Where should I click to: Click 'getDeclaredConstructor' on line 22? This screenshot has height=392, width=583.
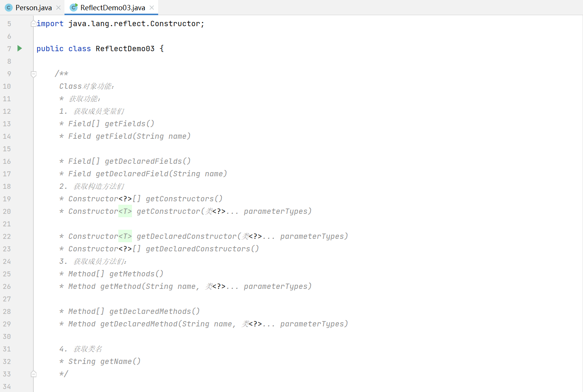pos(187,236)
